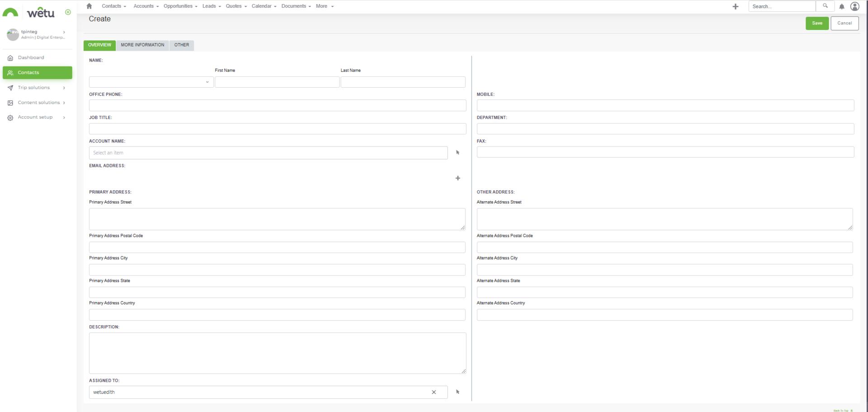868x412 pixels.
Task: Switch to the Other tab
Action: tap(182, 45)
